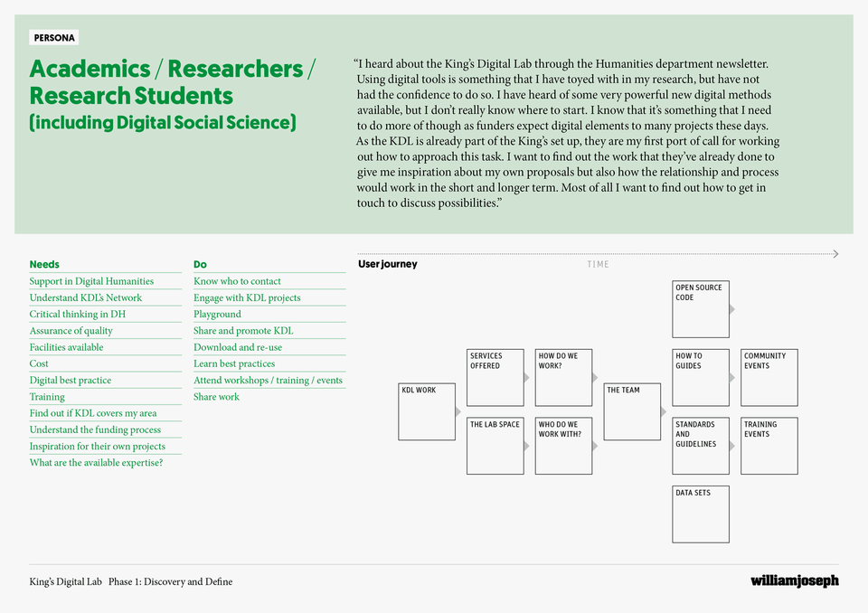Viewport: 868px width, 613px height.
Task: Select the 'OPEN SOURCE CODE' box
Action: pos(701,309)
